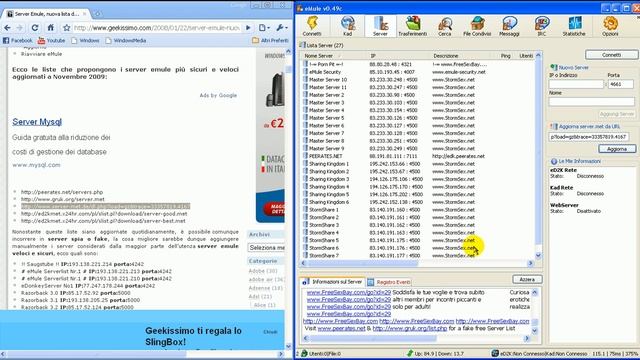Open Server Mysql ad link
The image size is (640, 360).
click(x=37, y=122)
